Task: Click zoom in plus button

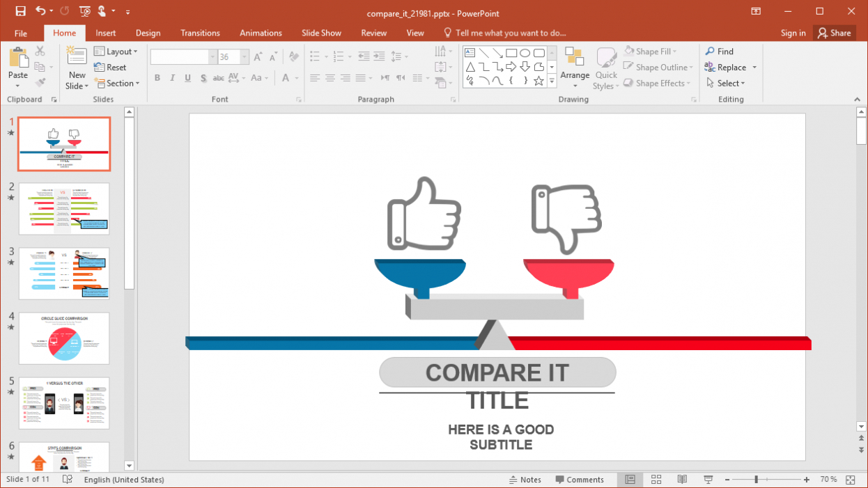Action: tap(807, 480)
